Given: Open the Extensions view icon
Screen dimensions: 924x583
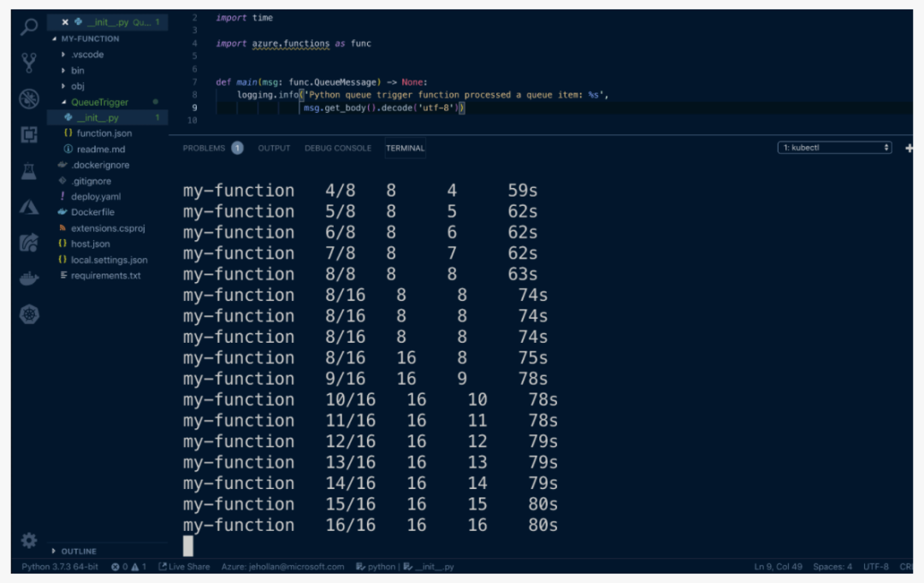Looking at the screenshot, I should point(29,135).
